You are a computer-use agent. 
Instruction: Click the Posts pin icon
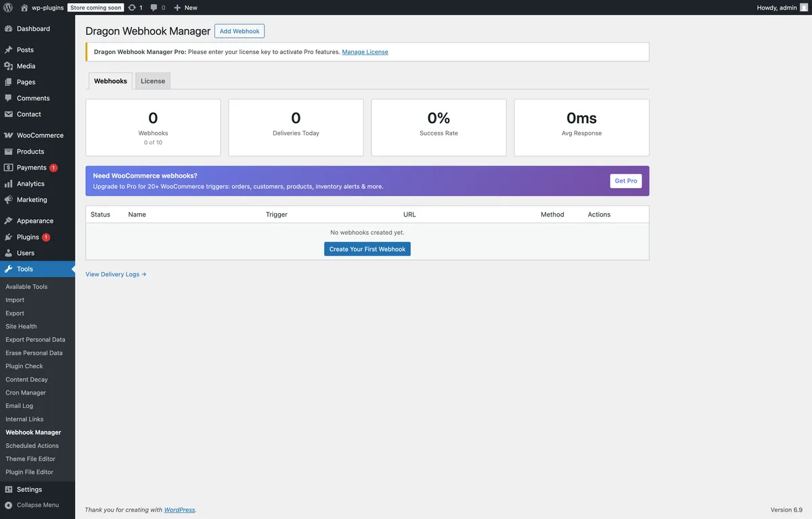click(8, 50)
